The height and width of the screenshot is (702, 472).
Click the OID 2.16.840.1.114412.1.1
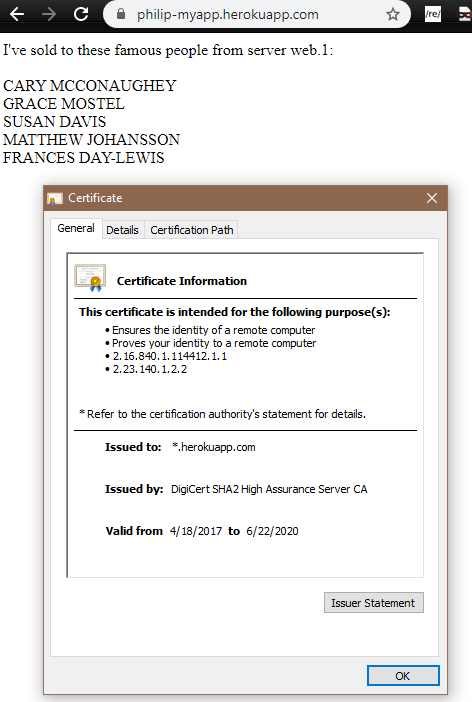(x=170, y=356)
